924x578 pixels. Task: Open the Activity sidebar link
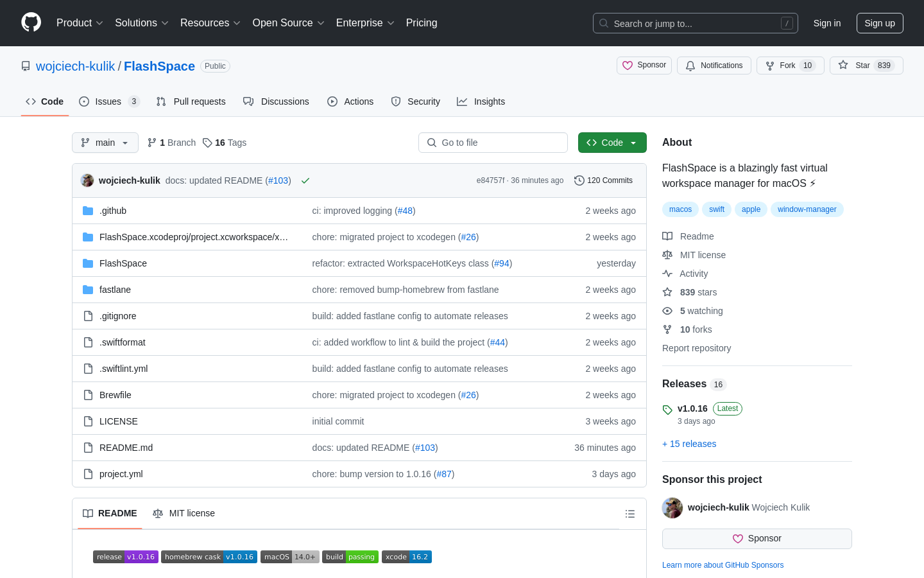tap(685, 274)
